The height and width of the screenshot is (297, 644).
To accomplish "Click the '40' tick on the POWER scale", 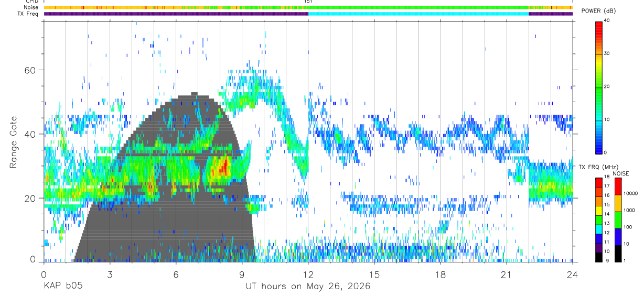I will point(607,20).
